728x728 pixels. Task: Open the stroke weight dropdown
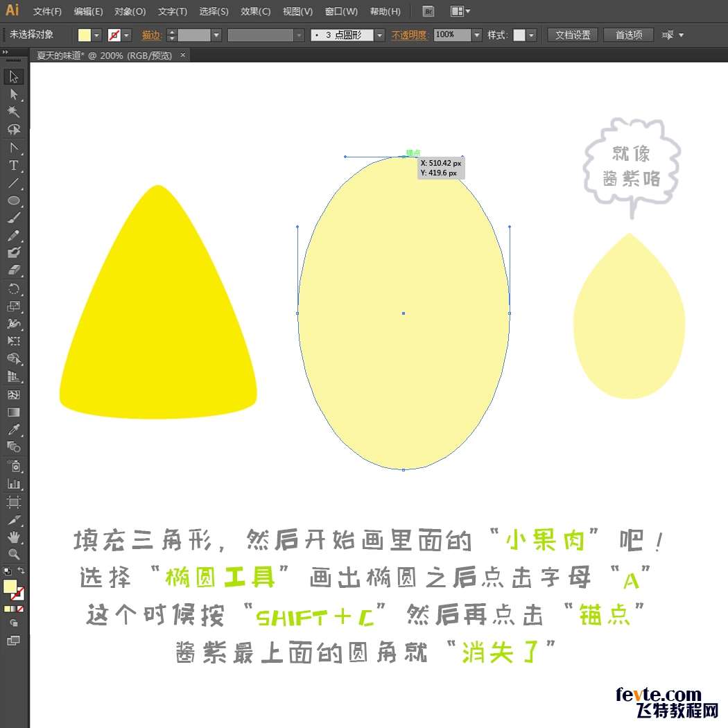(x=216, y=35)
